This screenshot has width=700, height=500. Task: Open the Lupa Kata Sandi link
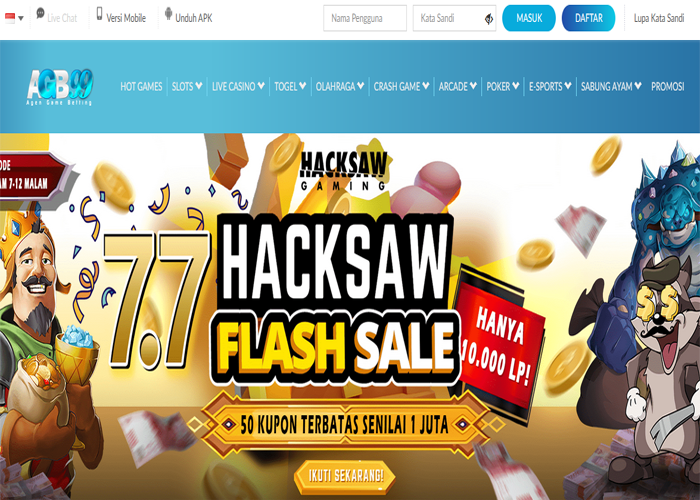tap(658, 18)
